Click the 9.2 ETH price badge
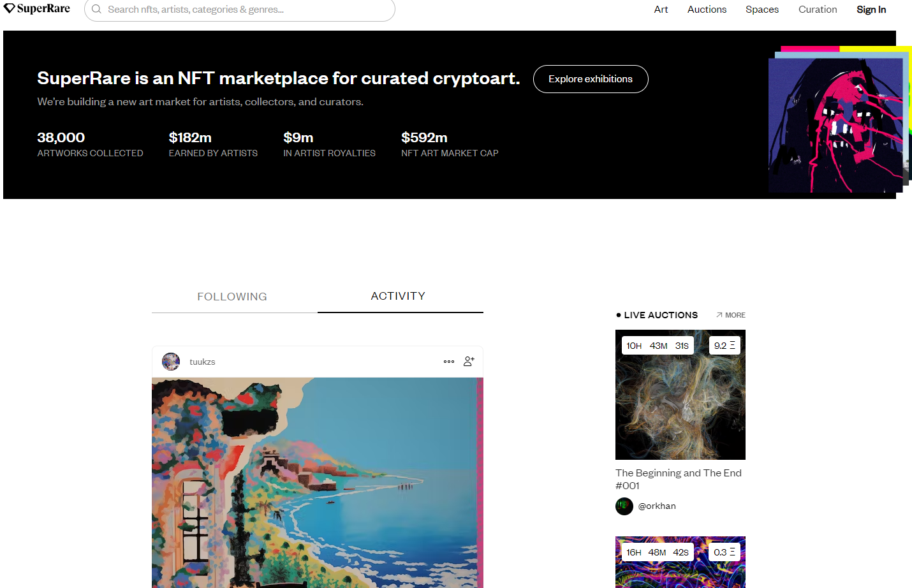This screenshot has width=912, height=588. point(724,346)
